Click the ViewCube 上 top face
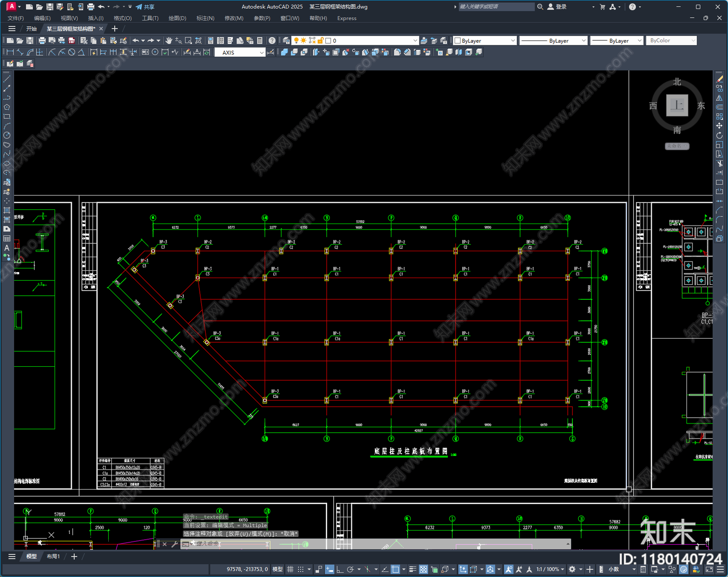Screen dimensions: 728x577 (677, 105)
